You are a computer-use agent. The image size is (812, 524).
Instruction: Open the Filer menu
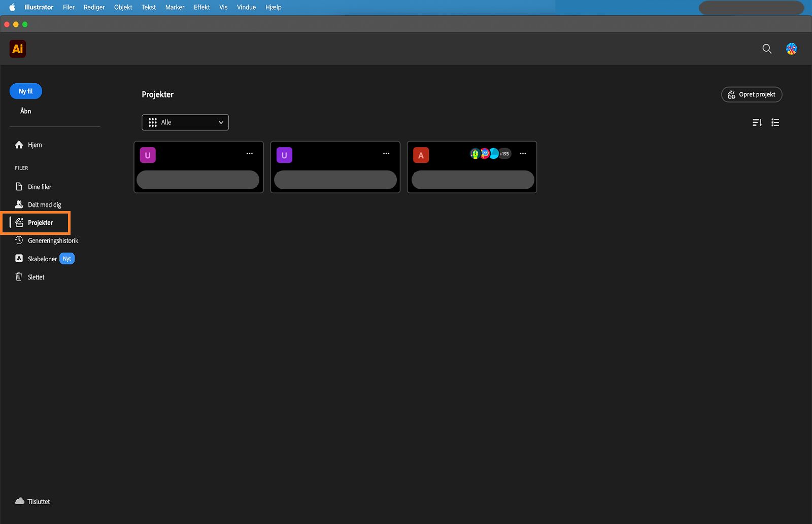[69, 7]
